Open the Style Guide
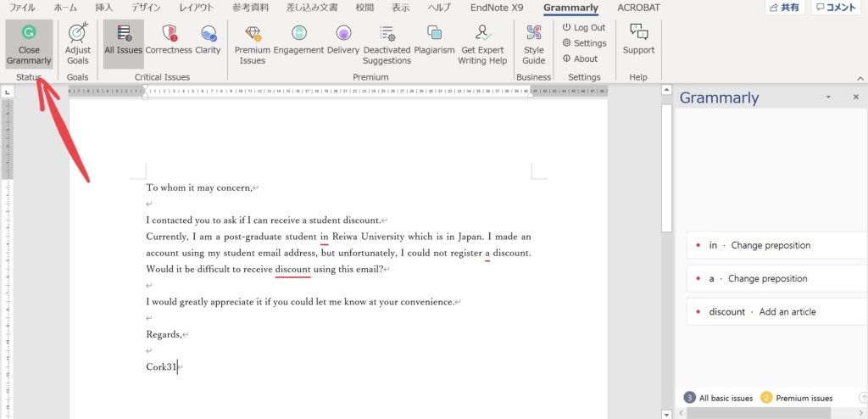868x419 pixels. pos(534,44)
